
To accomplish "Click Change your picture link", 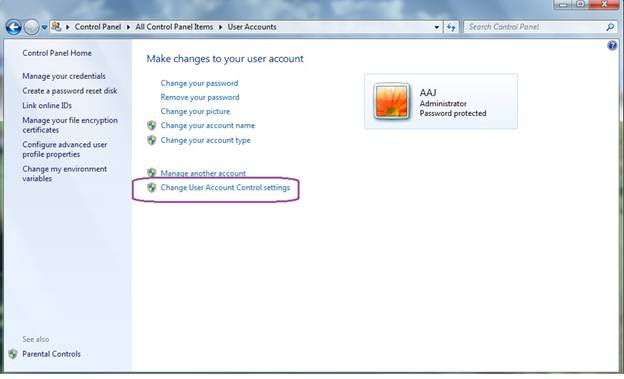I will (x=195, y=111).
